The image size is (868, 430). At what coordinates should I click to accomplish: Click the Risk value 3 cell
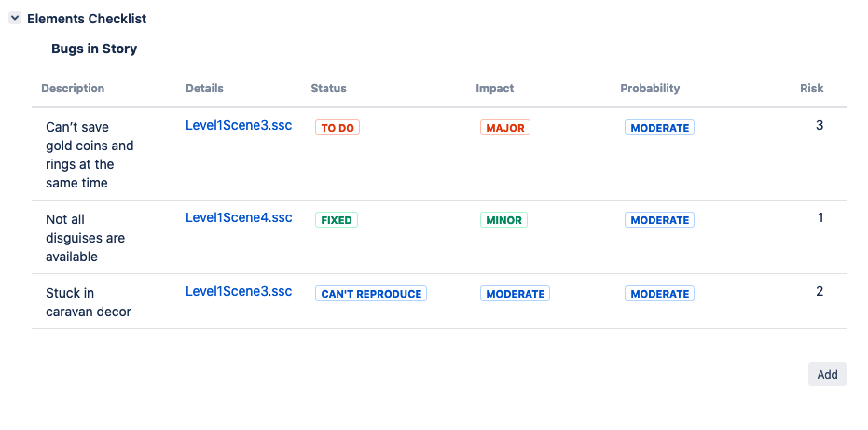pos(820,125)
